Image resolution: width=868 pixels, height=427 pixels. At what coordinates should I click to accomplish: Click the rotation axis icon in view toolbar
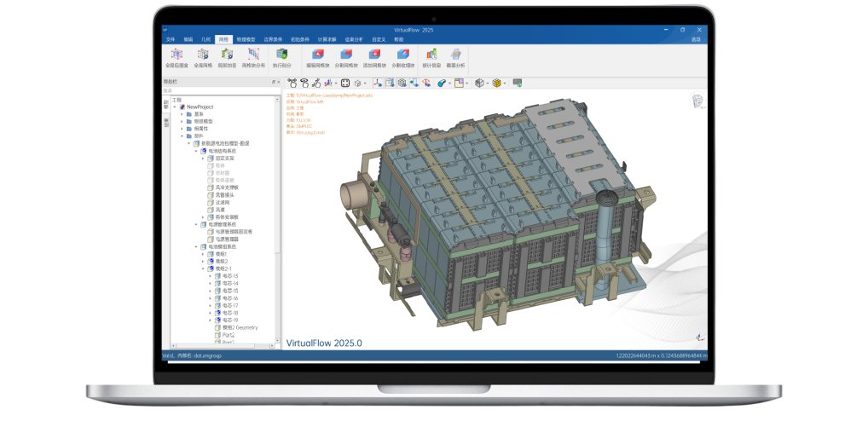tap(426, 83)
